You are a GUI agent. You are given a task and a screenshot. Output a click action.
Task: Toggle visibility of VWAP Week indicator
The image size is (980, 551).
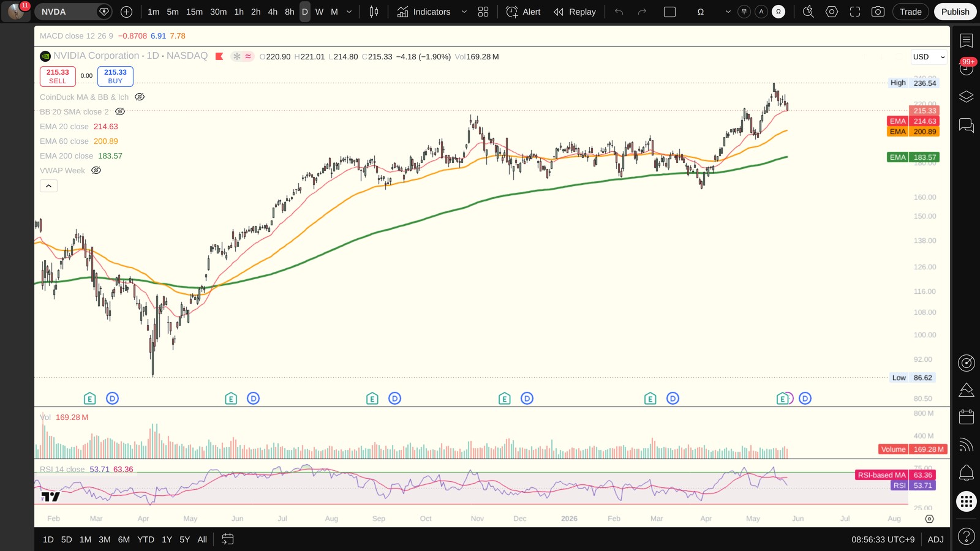click(96, 170)
